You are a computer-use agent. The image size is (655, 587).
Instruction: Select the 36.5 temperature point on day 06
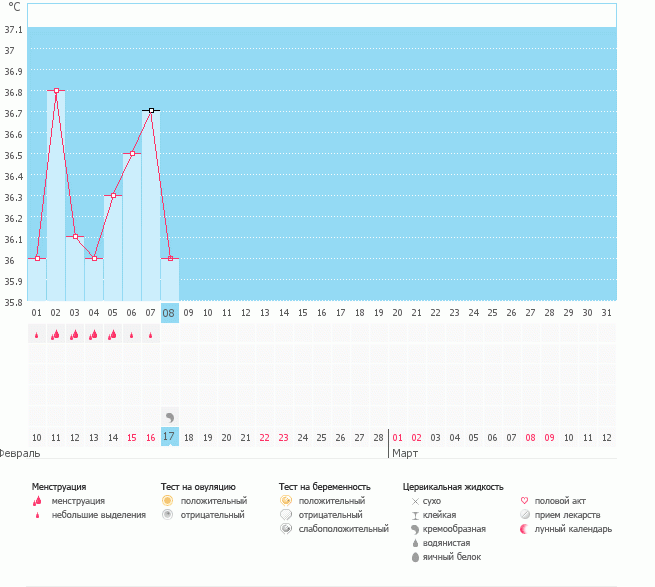[x=132, y=154]
